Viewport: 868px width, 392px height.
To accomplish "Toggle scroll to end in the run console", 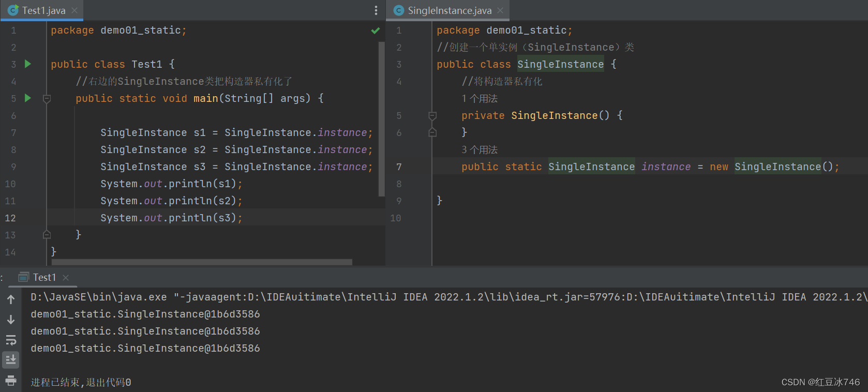I will click(x=11, y=360).
